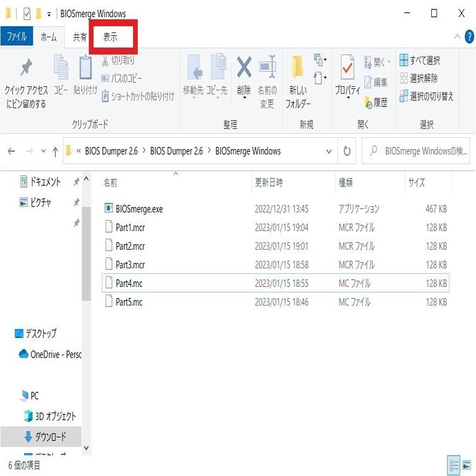This screenshot has width=476, height=476.
Task: Click BIOSmerge Windows breadcrumb segment
Action: [248, 151]
